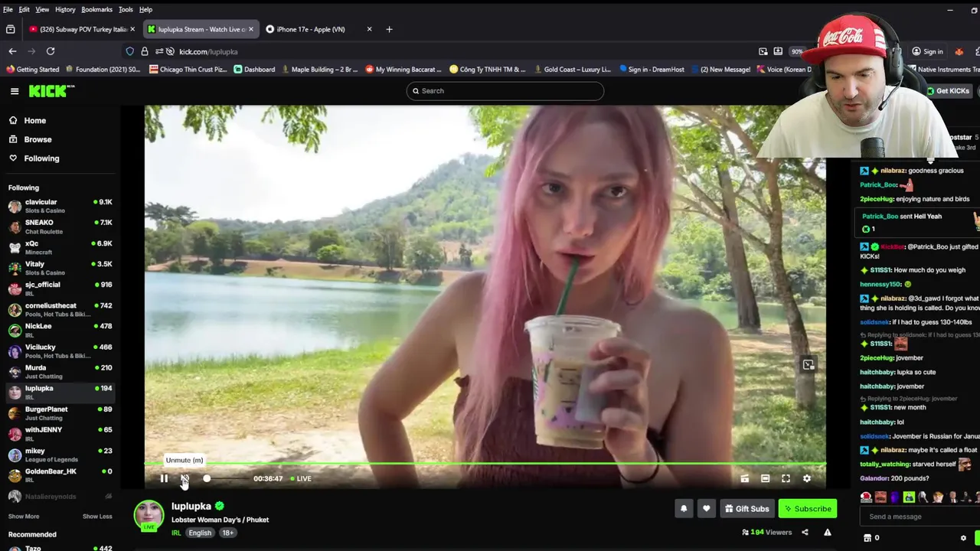
Task: Open the tracking protection shield icon
Action: click(x=129, y=51)
